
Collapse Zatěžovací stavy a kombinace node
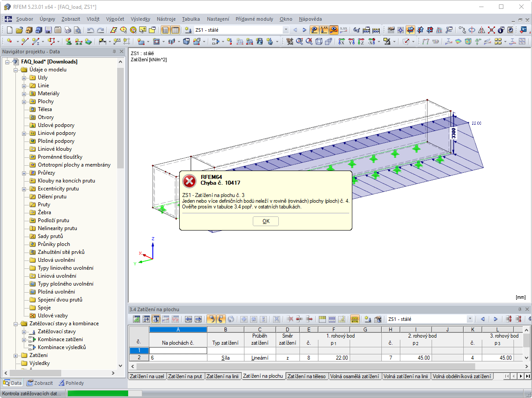[x=17, y=324]
